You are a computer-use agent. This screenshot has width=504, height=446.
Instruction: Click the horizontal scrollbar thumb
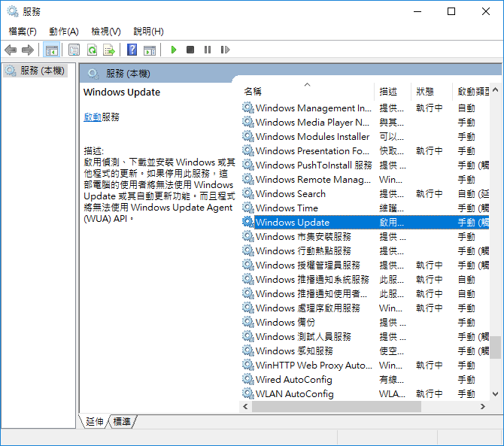[336, 407]
